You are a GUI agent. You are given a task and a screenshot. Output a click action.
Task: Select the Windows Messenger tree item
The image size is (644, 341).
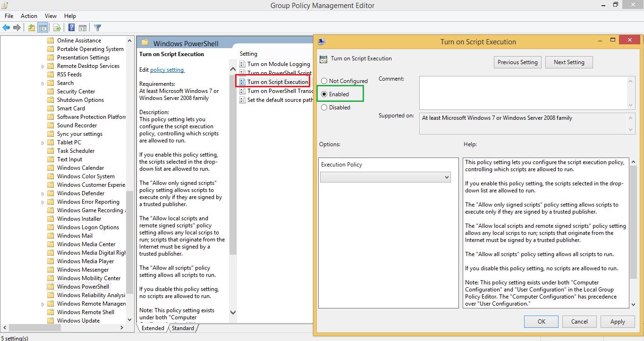click(x=83, y=270)
